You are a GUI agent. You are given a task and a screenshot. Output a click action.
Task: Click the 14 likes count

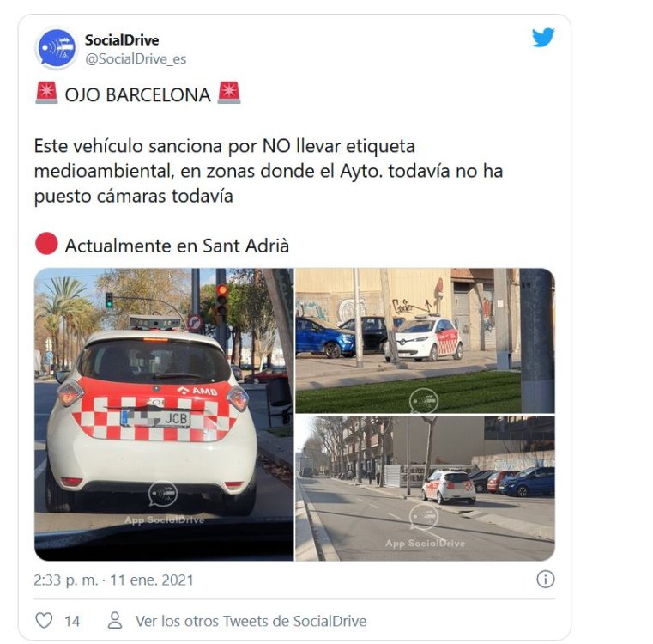pyautogui.click(x=72, y=621)
